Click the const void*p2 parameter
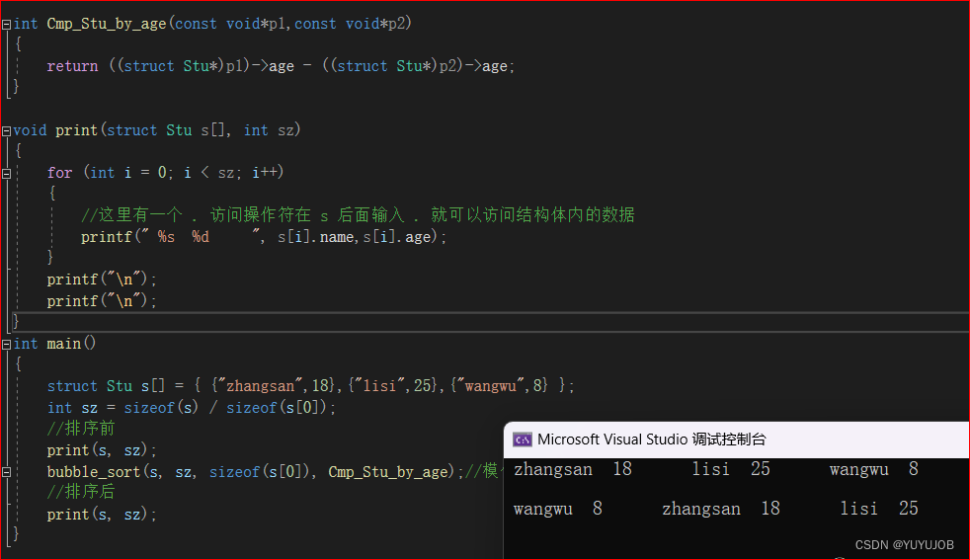 350,24
